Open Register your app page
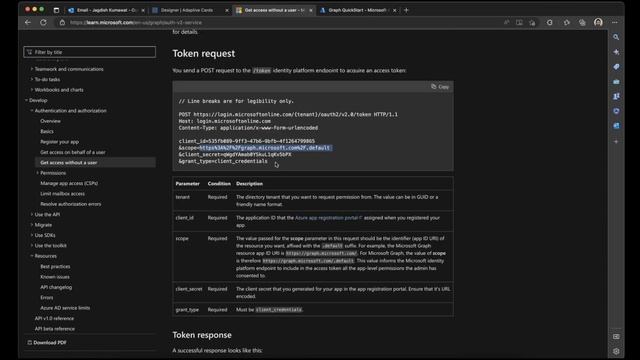The width and height of the screenshot is (640, 360). (x=60, y=142)
